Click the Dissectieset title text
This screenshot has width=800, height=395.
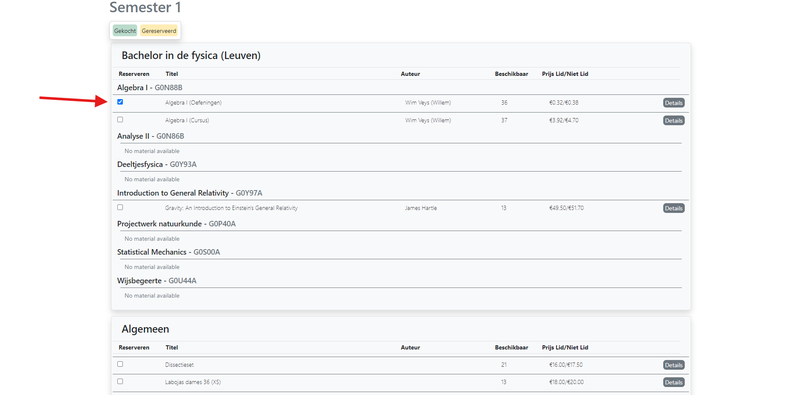[179, 365]
